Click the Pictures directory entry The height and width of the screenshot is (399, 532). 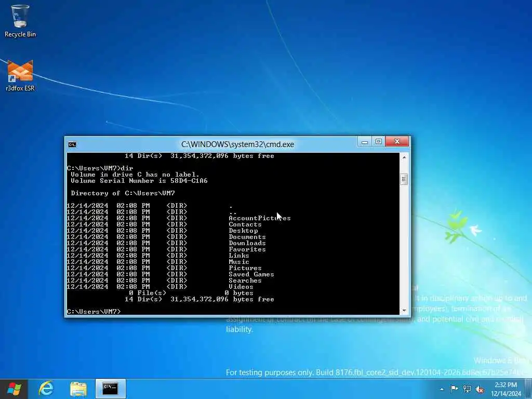click(x=245, y=268)
